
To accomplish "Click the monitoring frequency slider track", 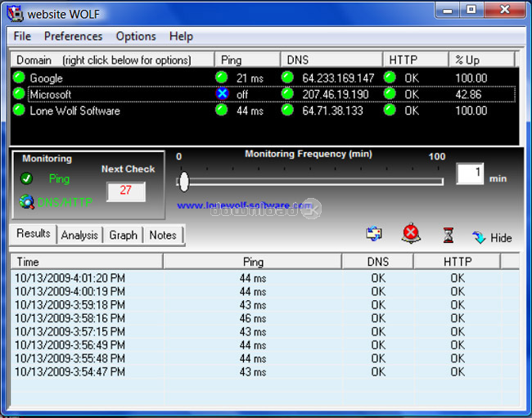I will point(310,182).
